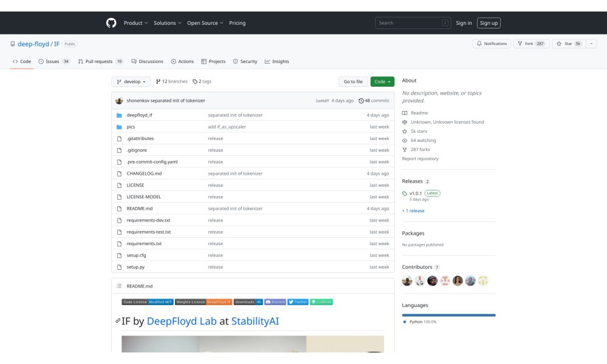Viewport: 607px width, 364px height.
Task: Click the eye icon next to 64 watching
Action: point(404,140)
